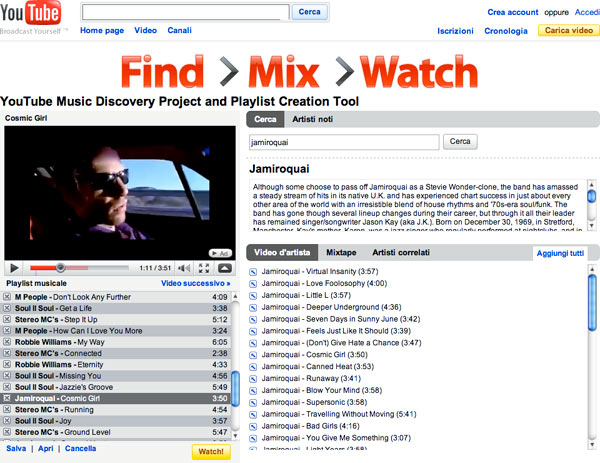The width and height of the screenshot is (600, 463).
Task: Remove Stereo MC's - Ground Level
Action: pos(7,432)
